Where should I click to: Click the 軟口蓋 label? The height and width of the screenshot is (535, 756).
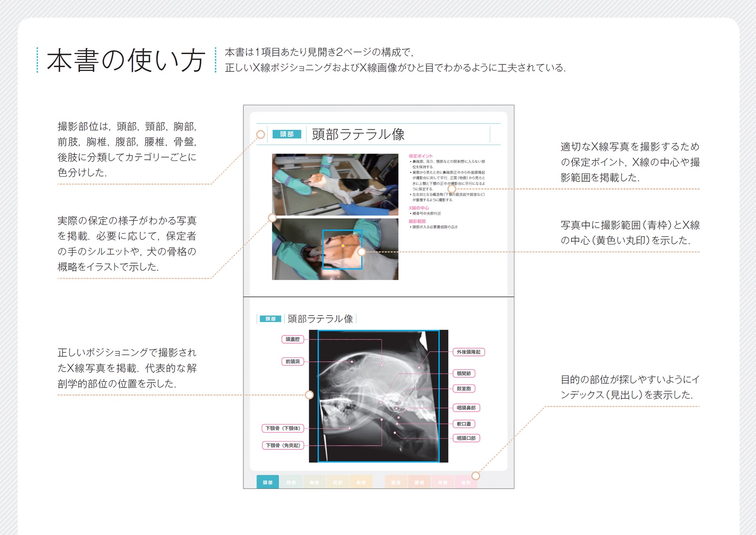(464, 424)
